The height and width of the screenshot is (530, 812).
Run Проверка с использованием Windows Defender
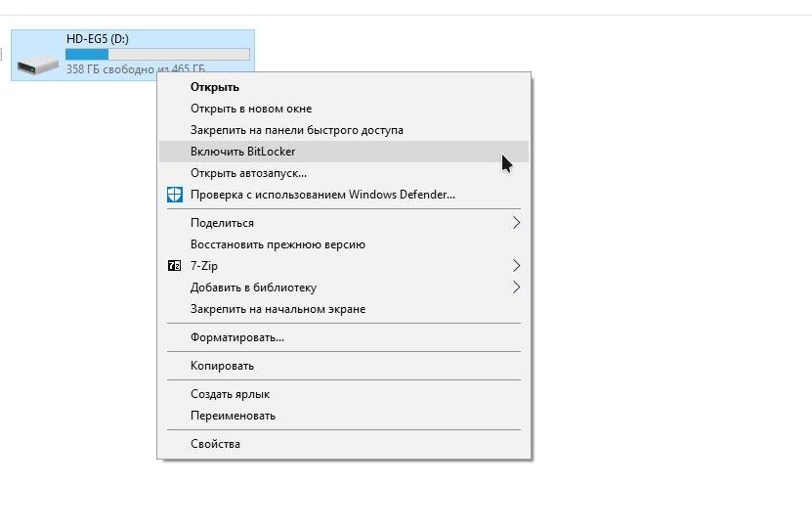click(344, 195)
